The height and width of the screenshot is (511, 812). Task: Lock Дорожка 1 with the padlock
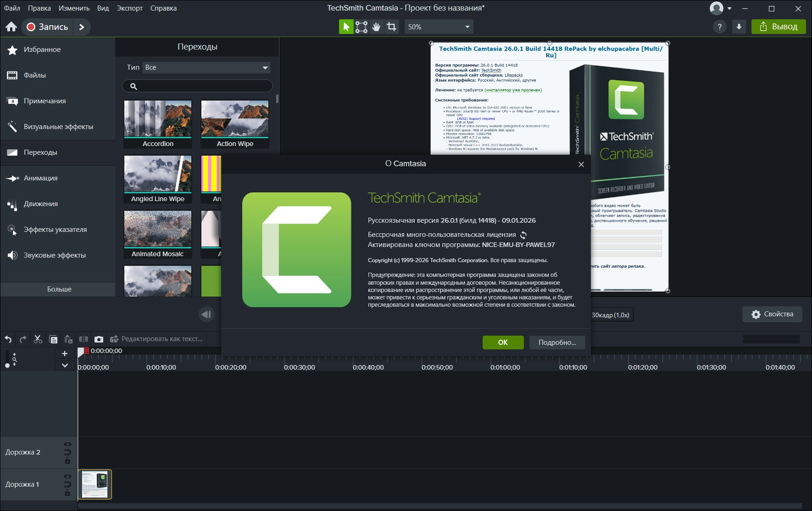pos(68,493)
